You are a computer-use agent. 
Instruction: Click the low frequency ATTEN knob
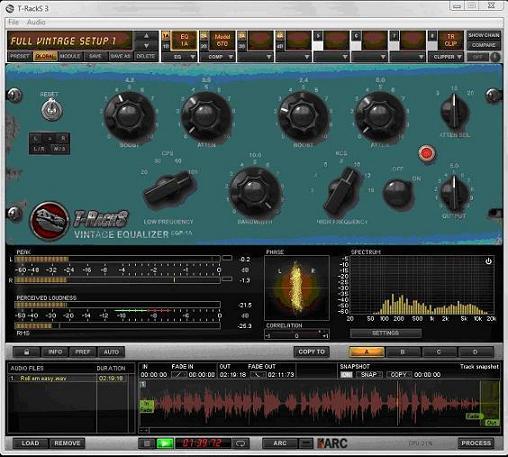[206, 116]
